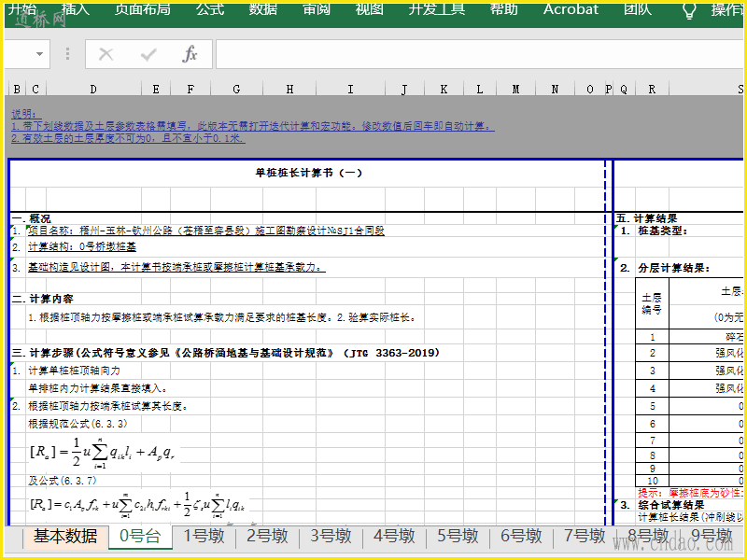This screenshot has height=560, width=747.
Task: Switch to the 视图 ribbon tab
Action: [x=369, y=9]
